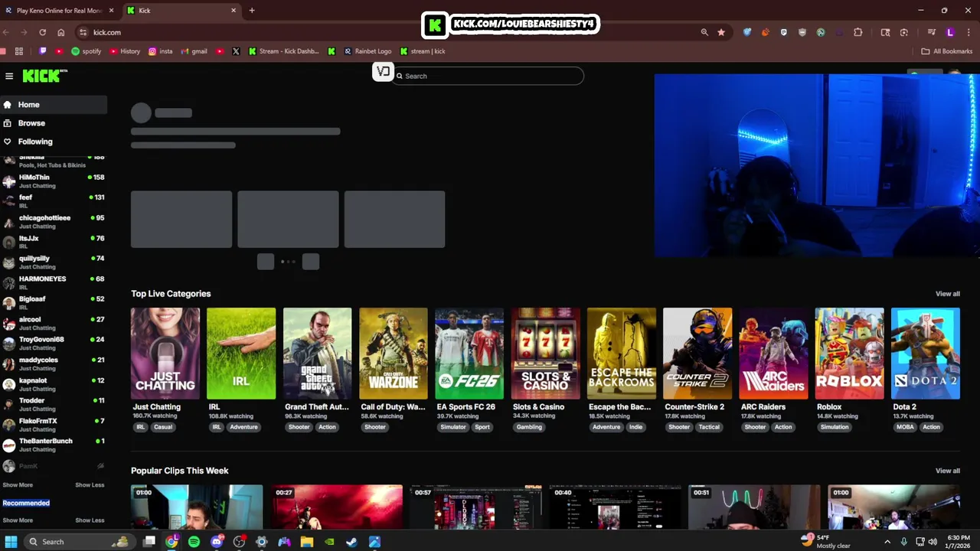Click the Task View taskbar icon
The height and width of the screenshot is (551, 980).
tap(149, 542)
